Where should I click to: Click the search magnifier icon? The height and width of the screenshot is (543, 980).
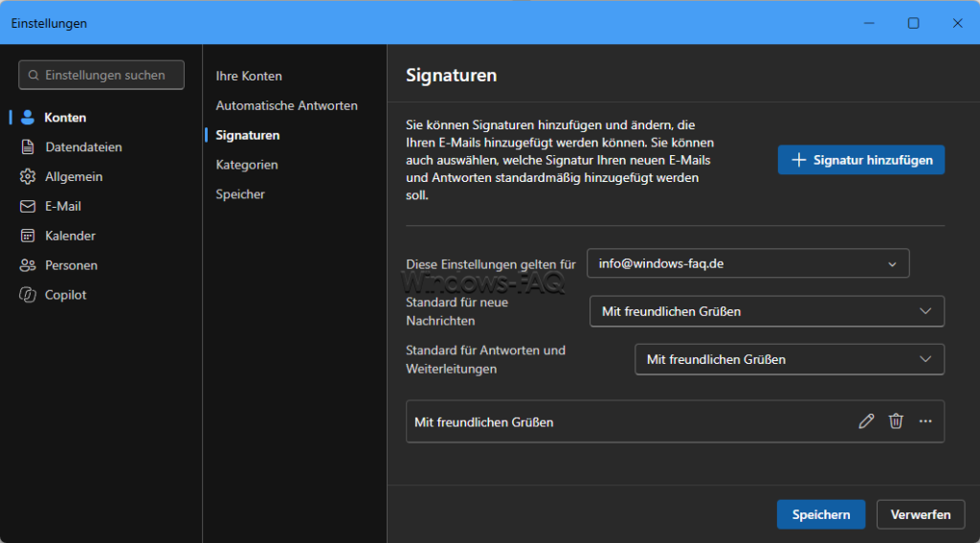[x=33, y=75]
